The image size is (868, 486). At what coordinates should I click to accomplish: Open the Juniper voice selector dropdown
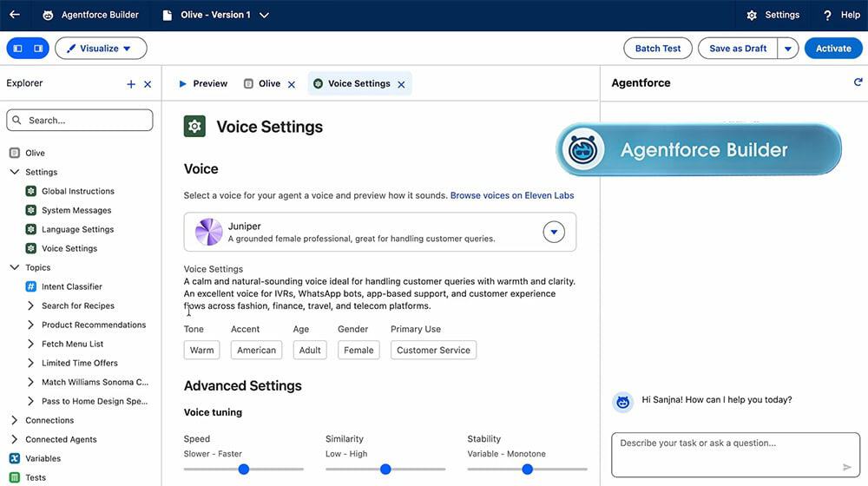point(554,232)
